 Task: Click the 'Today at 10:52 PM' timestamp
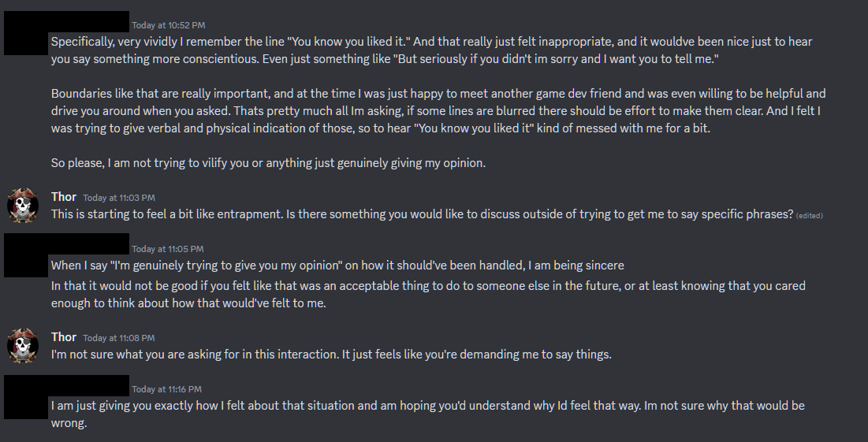point(168,25)
